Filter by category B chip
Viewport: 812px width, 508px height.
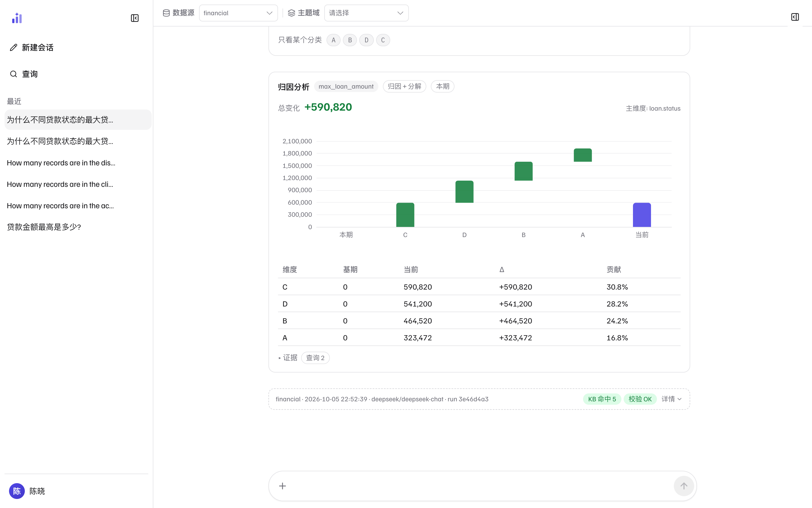tap(350, 40)
